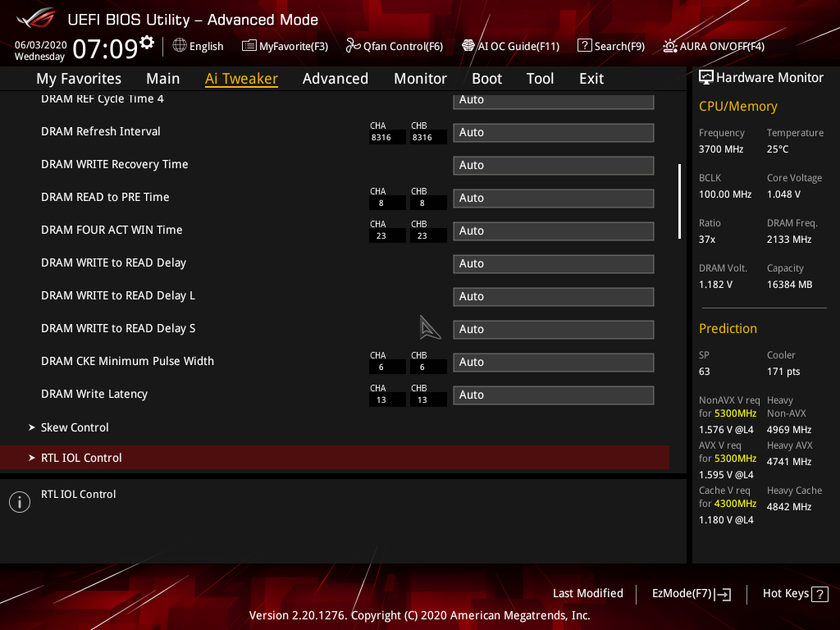Change DRAM WRITE Recovery Time from Auto
Viewport: 840px width, 630px height.
coord(553,165)
